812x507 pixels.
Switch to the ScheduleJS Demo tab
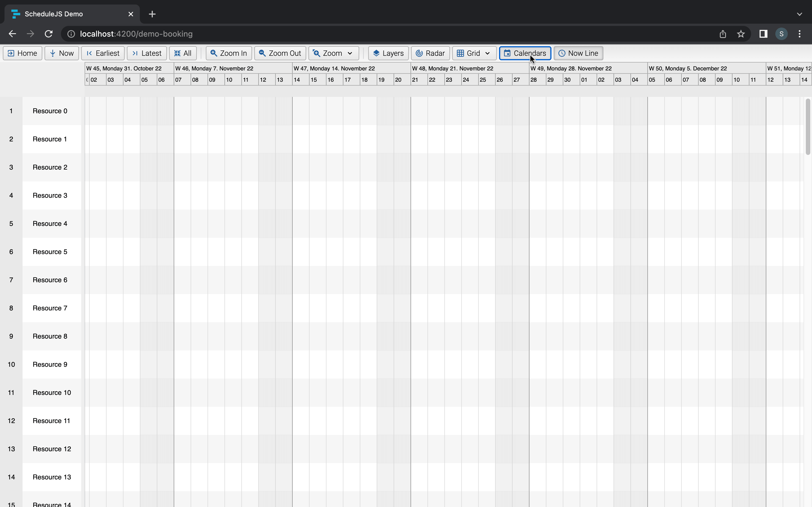(54, 14)
